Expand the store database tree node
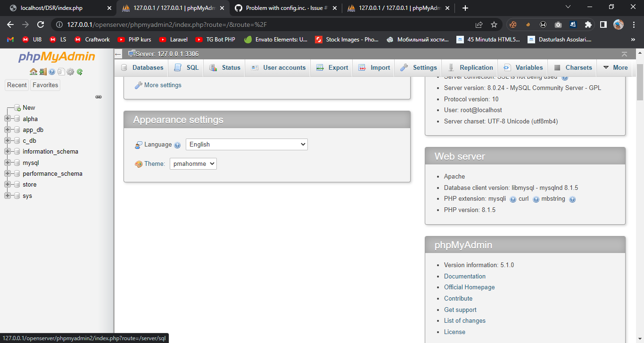The height and width of the screenshot is (343, 644). pos(8,184)
